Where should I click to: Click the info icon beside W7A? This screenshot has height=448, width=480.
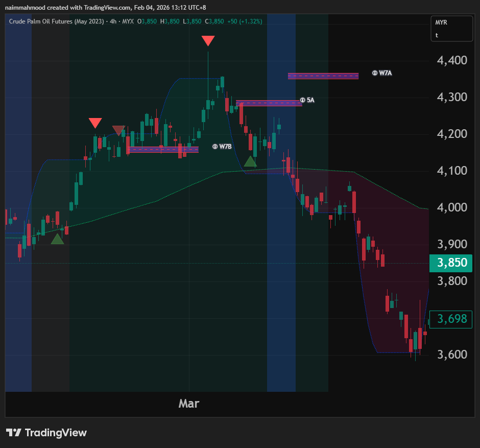(x=374, y=73)
